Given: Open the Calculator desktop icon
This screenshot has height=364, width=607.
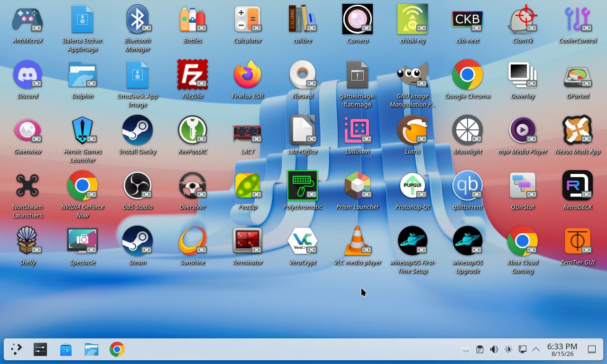Looking at the screenshot, I should click(x=248, y=19).
